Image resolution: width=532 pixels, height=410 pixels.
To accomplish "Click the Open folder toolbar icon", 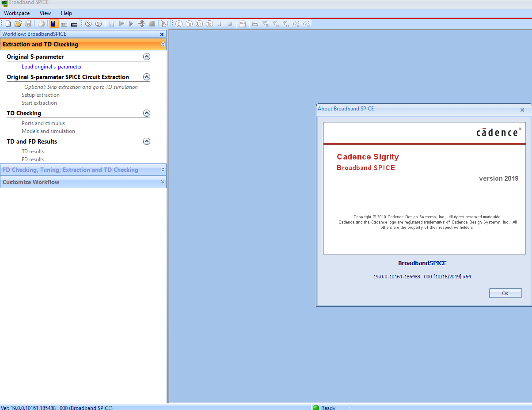I will (x=18, y=23).
